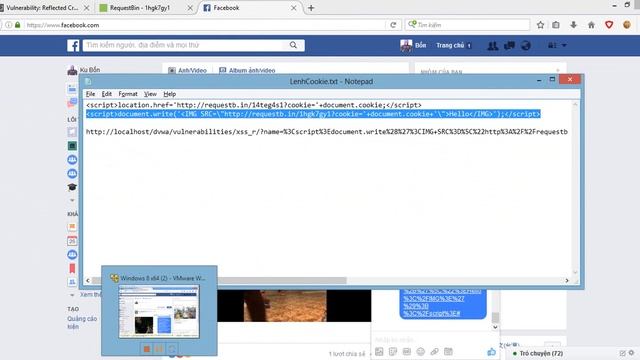
Task: Send a thumbs-up like in chat
Action: pos(491,351)
